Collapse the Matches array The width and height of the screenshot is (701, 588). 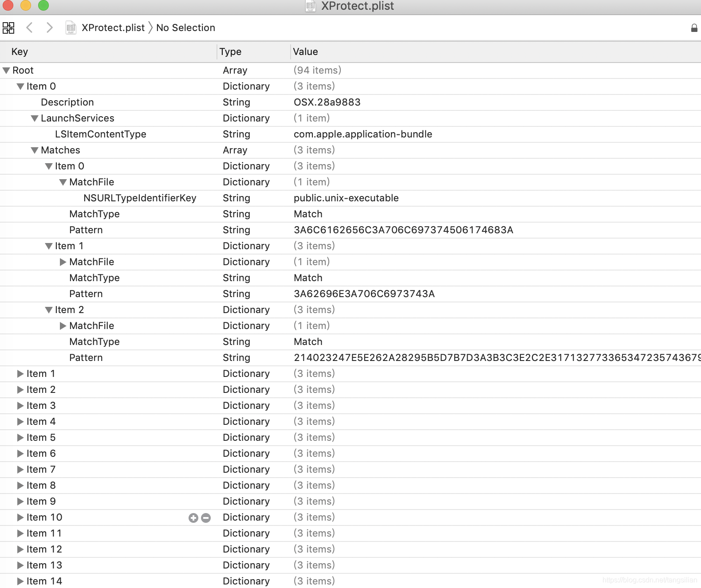pos(35,150)
